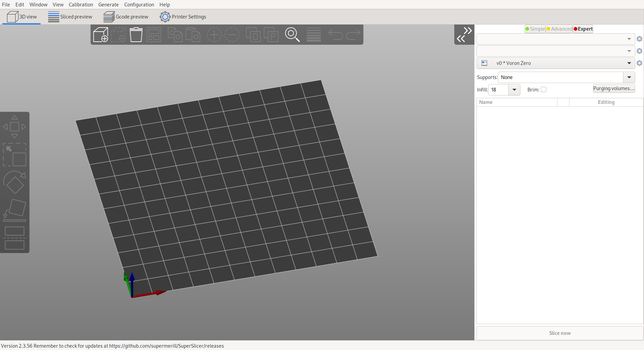Edit print preset via gear icon
Viewport: 644px width, 350px height.
click(x=639, y=39)
